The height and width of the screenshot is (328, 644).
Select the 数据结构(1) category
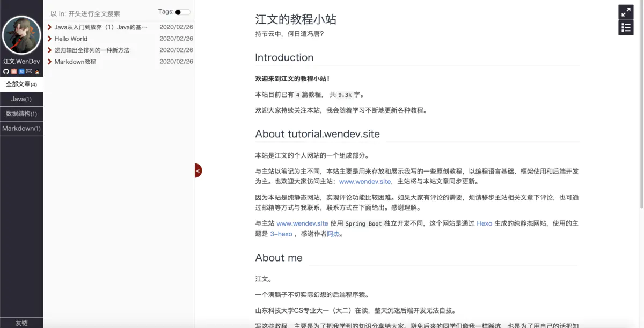click(21, 114)
